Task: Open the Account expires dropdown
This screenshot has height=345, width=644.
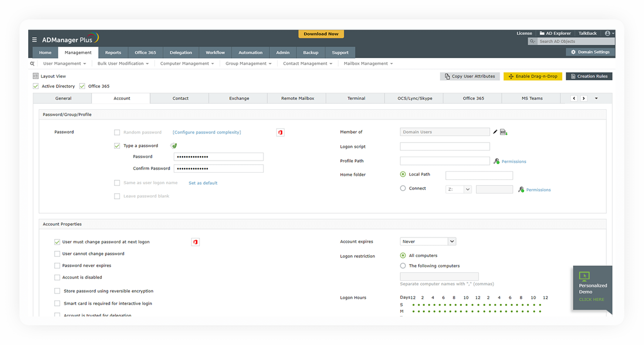Action: point(428,242)
